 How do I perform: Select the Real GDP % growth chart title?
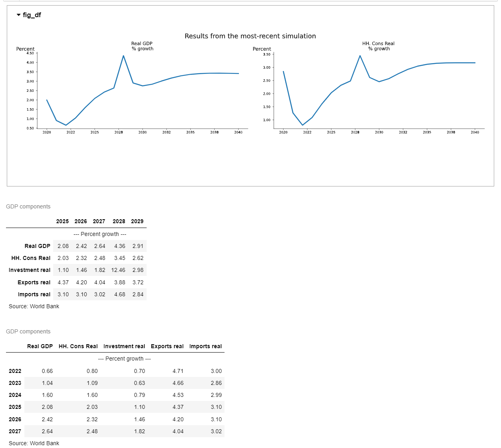pyautogui.click(x=142, y=46)
